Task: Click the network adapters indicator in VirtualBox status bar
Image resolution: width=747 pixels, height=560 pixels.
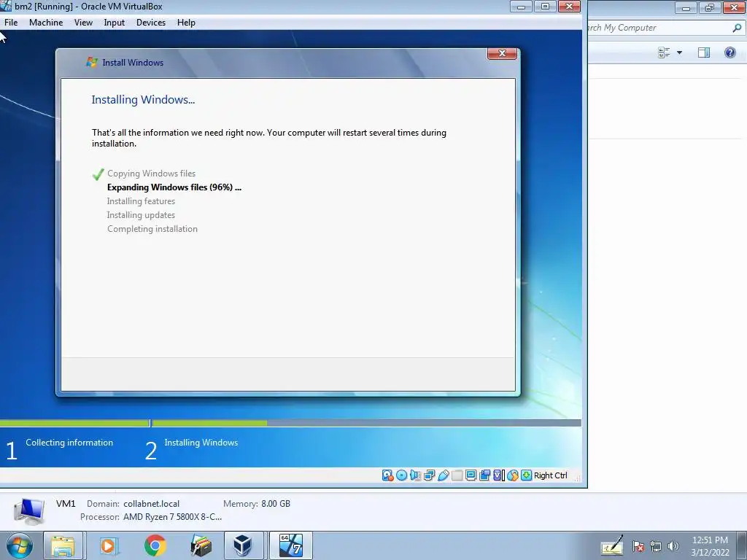Action: [x=429, y=475]
